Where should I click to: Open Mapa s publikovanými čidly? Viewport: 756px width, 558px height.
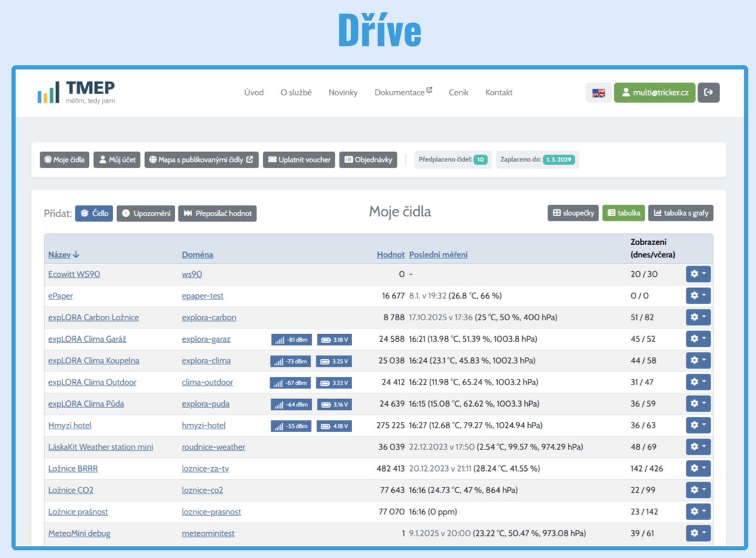202,160
